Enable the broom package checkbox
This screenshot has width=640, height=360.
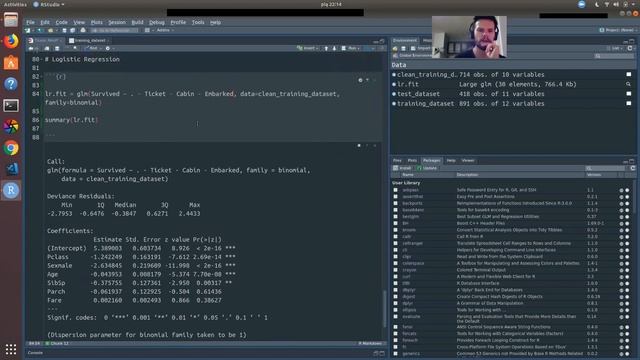pyautogui.click(x=395, y=230)
